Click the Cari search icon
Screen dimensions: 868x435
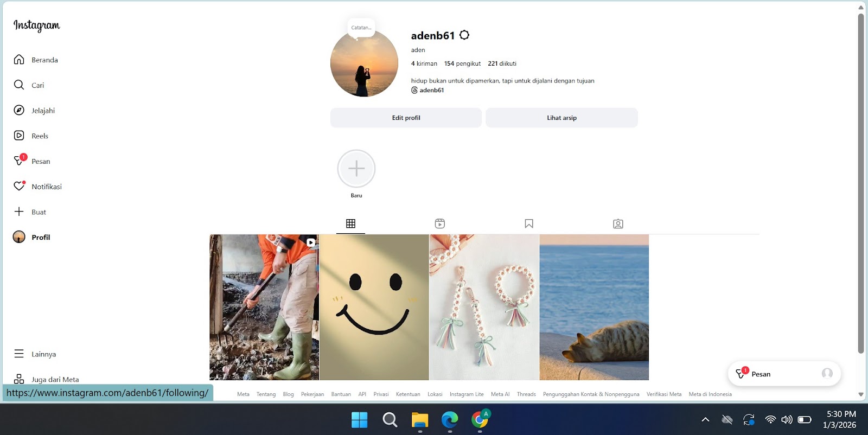coord(19,85)
